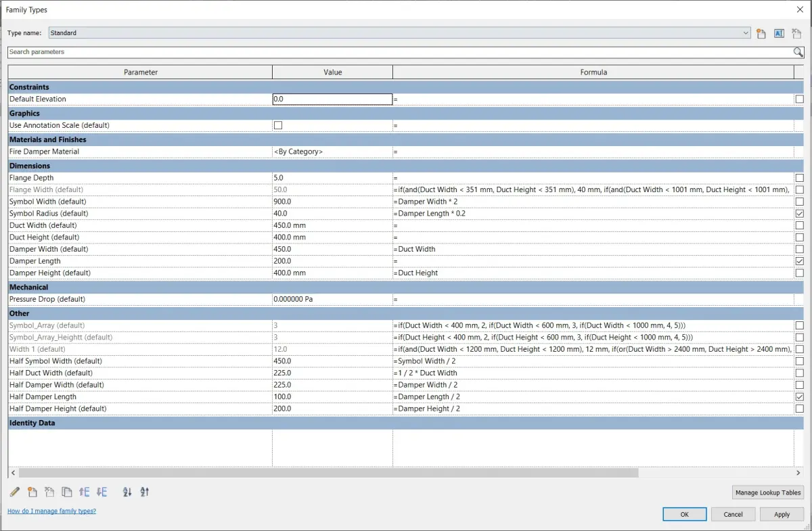Confirm with the OK button
The width and height of the screenshot is (812, 531).
[685, 514]
